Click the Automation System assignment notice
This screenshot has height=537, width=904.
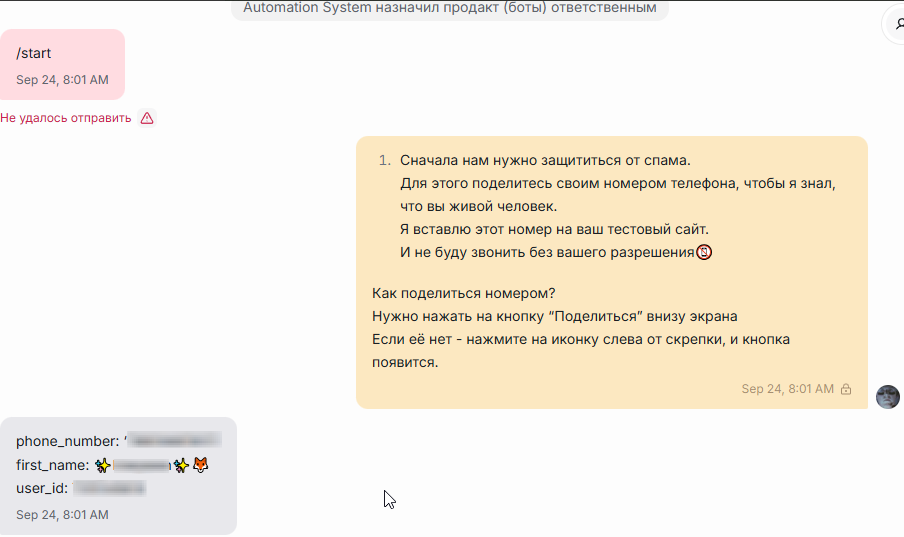coord(450,8)
